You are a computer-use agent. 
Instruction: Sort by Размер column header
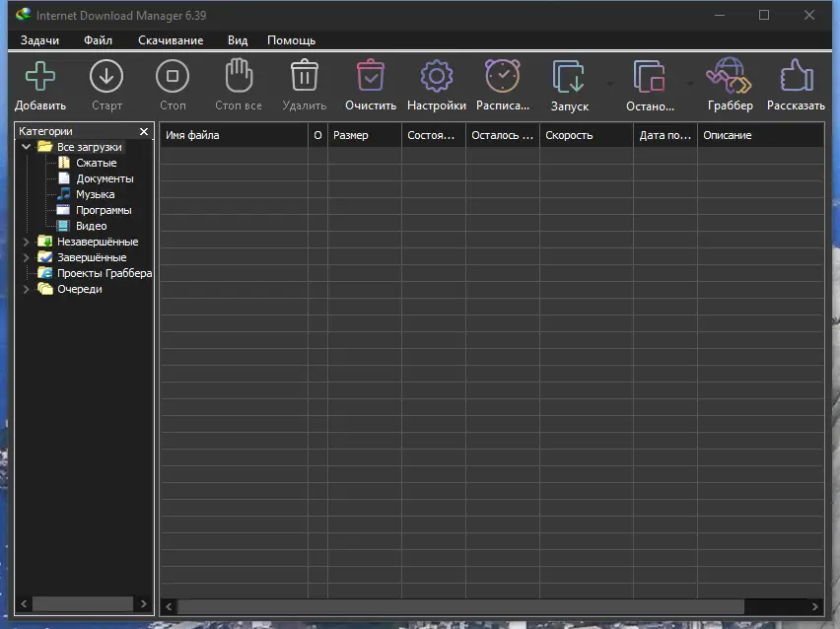[x=365, y=135]
